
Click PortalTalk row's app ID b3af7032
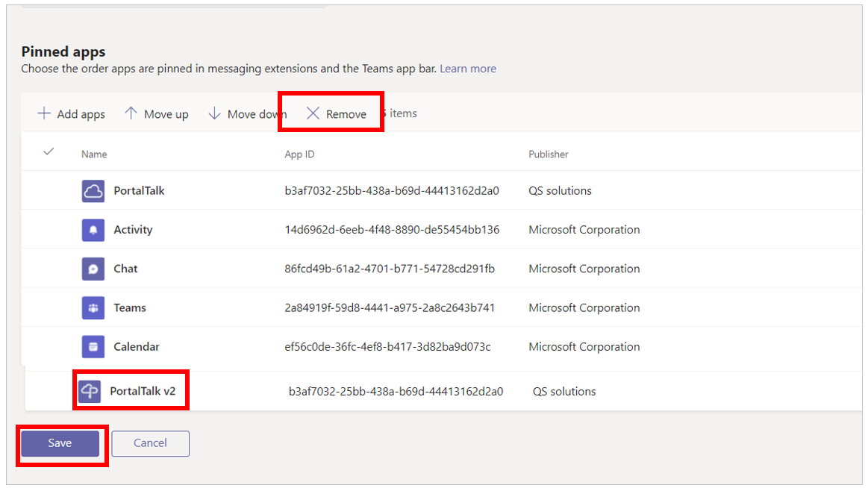coord(392,191)
